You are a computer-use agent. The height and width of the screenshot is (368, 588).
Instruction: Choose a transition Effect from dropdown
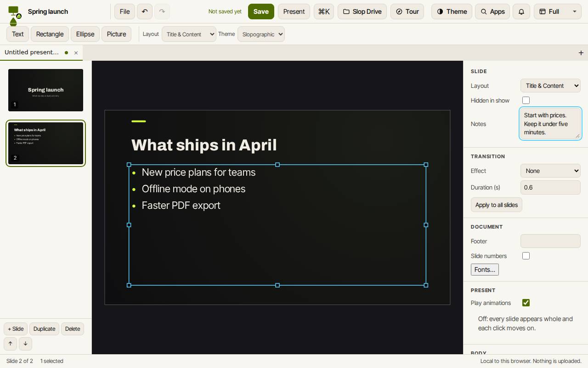[x=550, y=171]
